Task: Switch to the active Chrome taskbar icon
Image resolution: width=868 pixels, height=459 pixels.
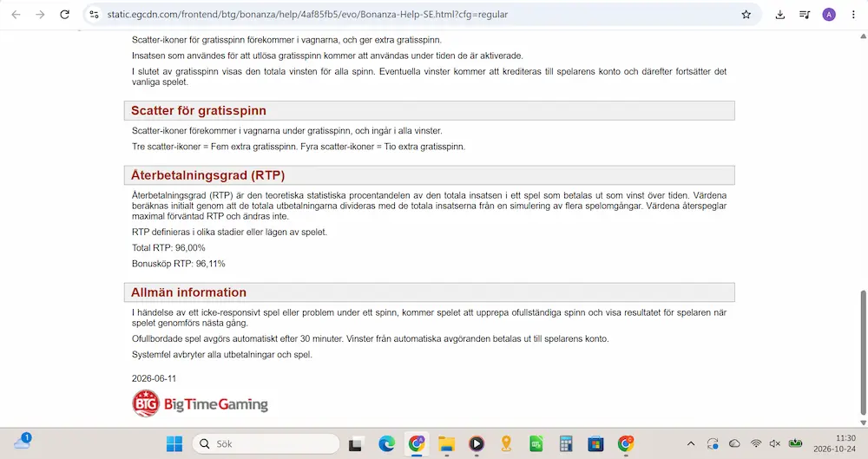Action: click(417, 443)
